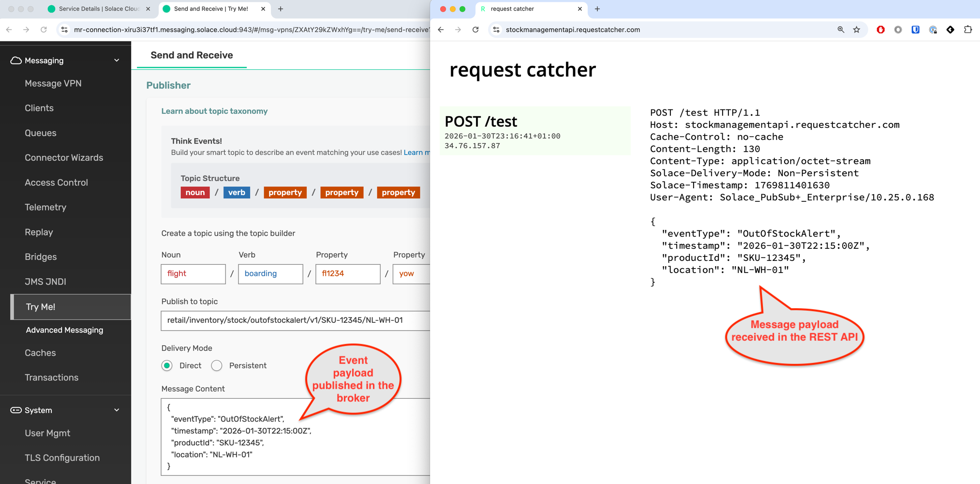Click the zoom magnifier in the address bar
This screenshot has width=980, height=484.
click(840, 30)
